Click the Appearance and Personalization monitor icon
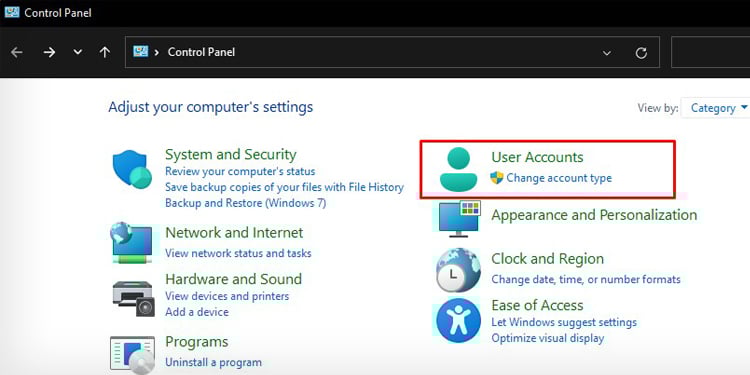Viewport: 750px width, 375px height. (459, 220)
